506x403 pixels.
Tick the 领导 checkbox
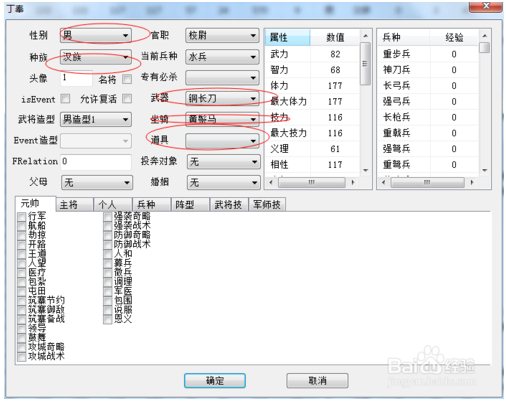point(22,329)
